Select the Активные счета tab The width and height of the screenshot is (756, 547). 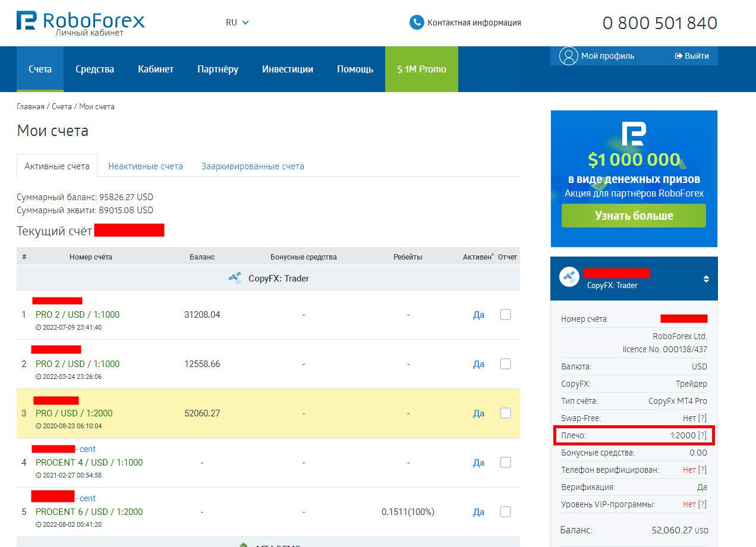click(57, 166)
